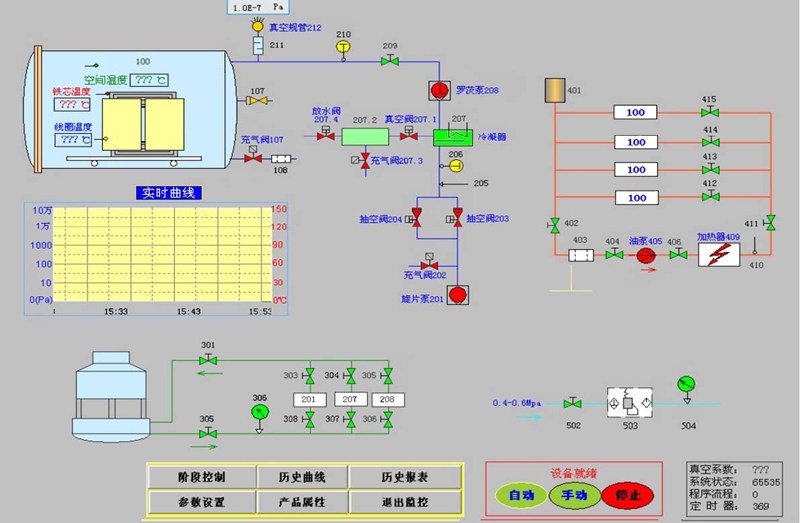Click the 1.0E-7 Pa pressure readout
The width and height of the screenshot is (800, 523).
tap(258, 7)
